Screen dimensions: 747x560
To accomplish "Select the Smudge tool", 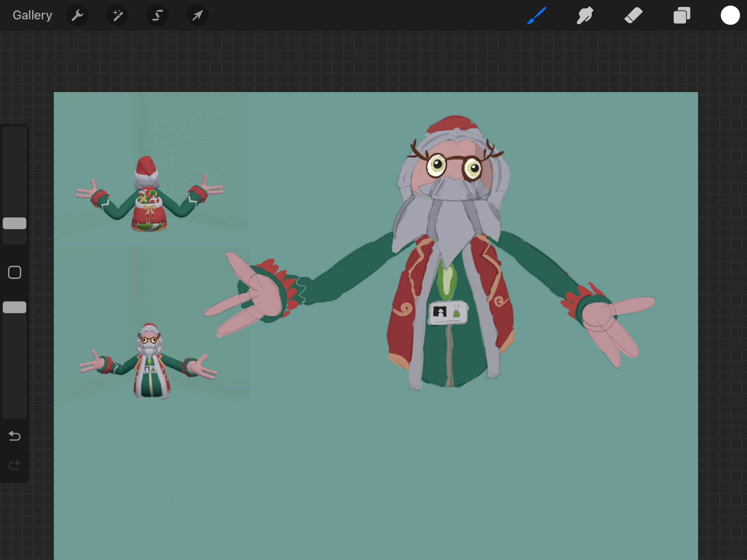I will [585, 15].
